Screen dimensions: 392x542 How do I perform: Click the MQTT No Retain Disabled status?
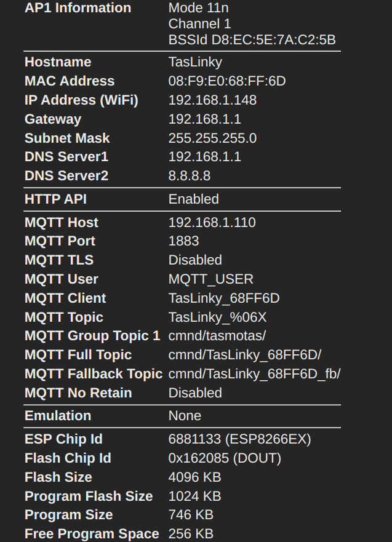[x=195, y=393]
